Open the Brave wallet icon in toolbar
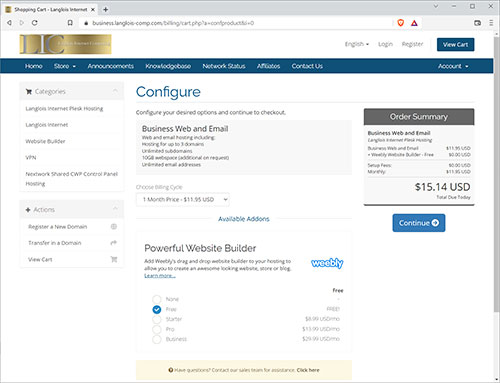 coord(477,23)
